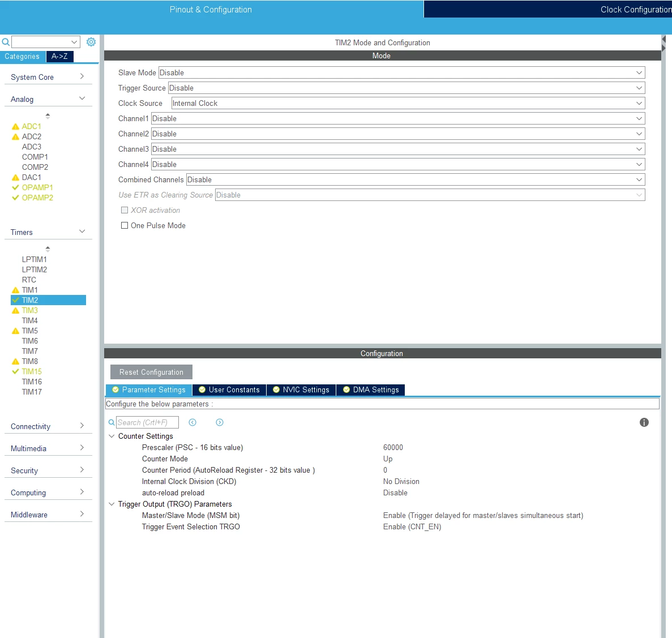Click the warning icon beside TIM8

coord(15,361)
